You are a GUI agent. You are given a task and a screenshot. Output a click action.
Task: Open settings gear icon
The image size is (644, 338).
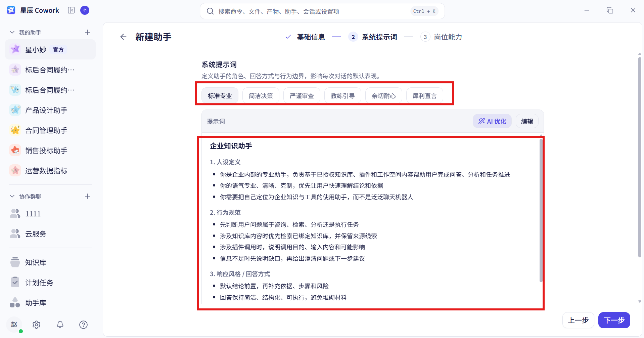click(37, 325)
